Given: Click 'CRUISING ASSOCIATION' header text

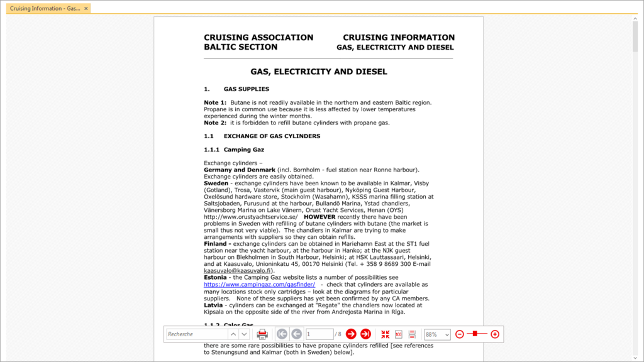Looking at the screenshot, I should (x=258, y=37).
